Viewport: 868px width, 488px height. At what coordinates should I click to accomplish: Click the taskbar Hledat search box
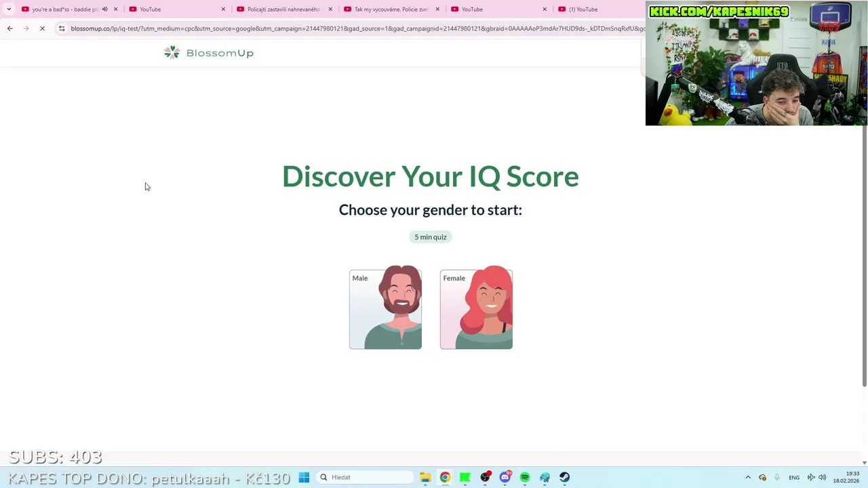(x=365, y=477)
